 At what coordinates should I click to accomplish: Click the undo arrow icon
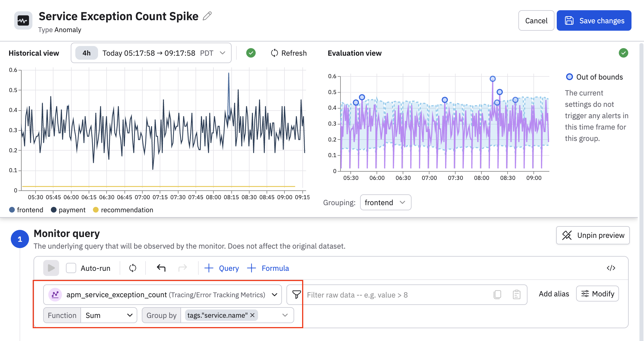pos(161,268)
